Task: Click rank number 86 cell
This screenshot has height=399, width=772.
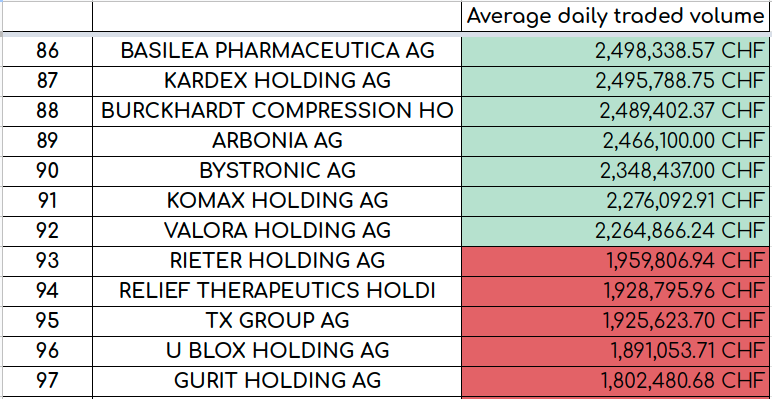Action: click(x=47, y=51)
